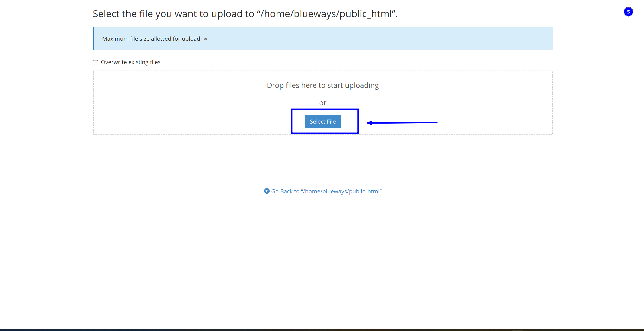Click the Select File button
The image size is (644, 331).
tap(323, 121)
